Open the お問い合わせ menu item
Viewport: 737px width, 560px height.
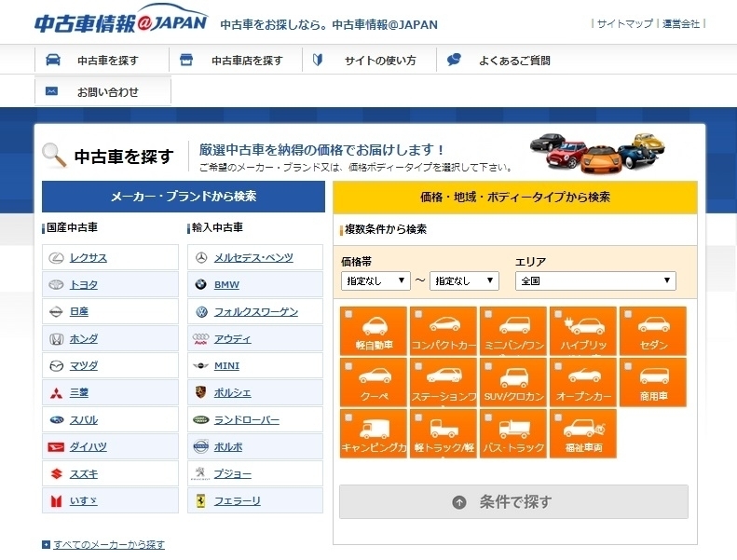(102, 91)
